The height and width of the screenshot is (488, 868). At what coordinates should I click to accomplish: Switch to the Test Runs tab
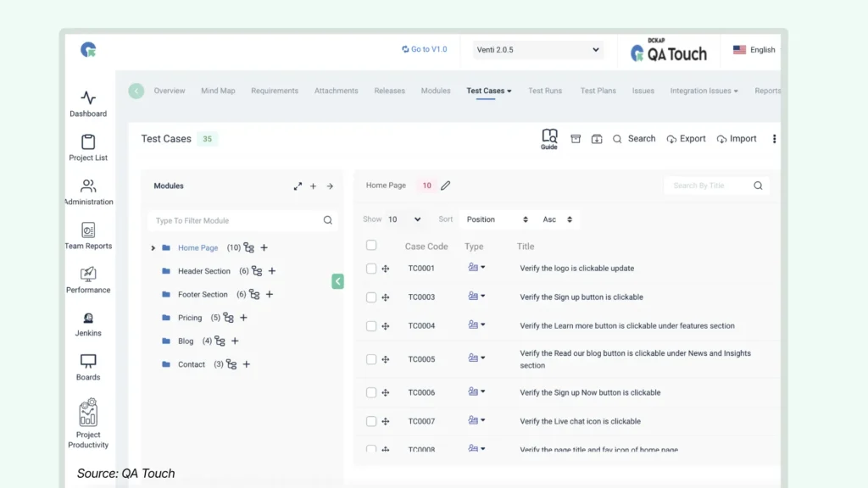point(545,91)
